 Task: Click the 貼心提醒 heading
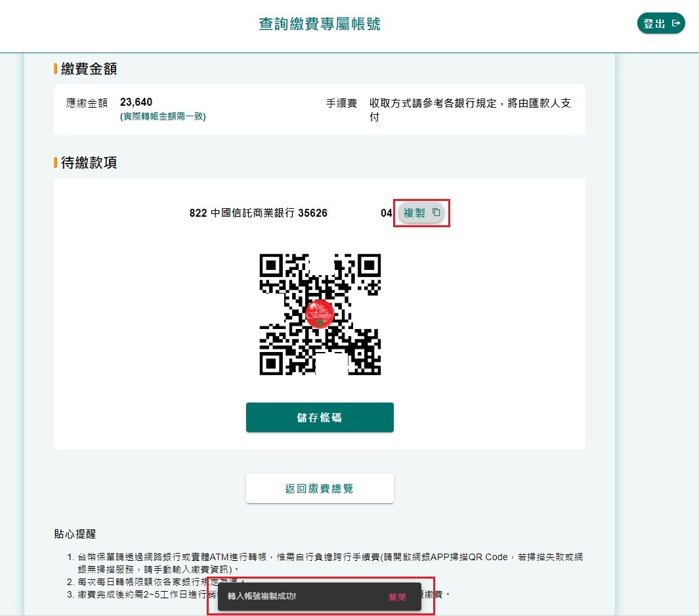click(x=75, y=534)
